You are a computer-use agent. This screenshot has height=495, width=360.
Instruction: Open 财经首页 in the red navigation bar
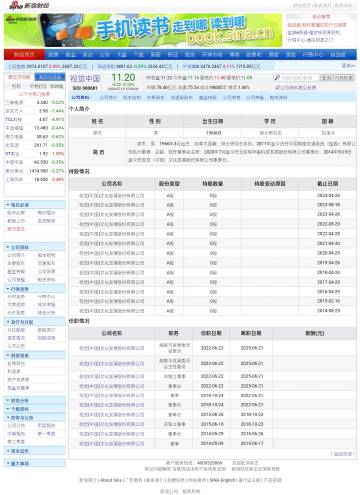pos(24,54)
